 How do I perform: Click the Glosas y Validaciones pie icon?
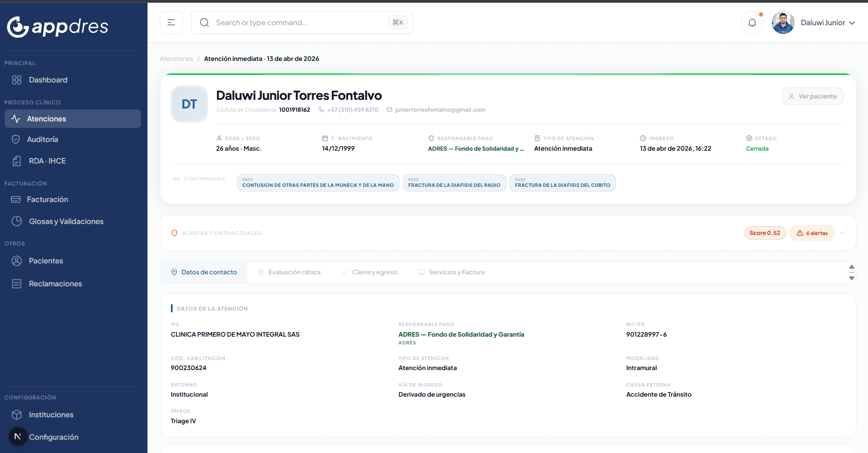point(17,221)
